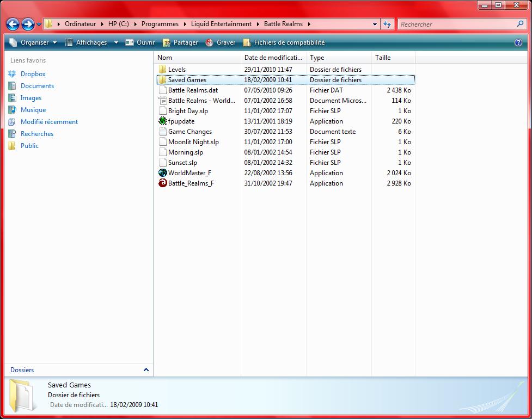The width and height of the screenshot is (532, 419).
Task: Select the Sunset.slp file icon
Action: coord(162,162)
